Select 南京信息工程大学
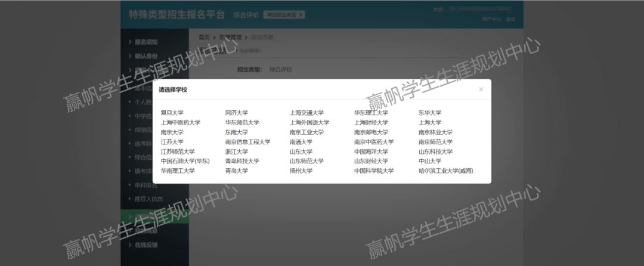 point(247,142)
